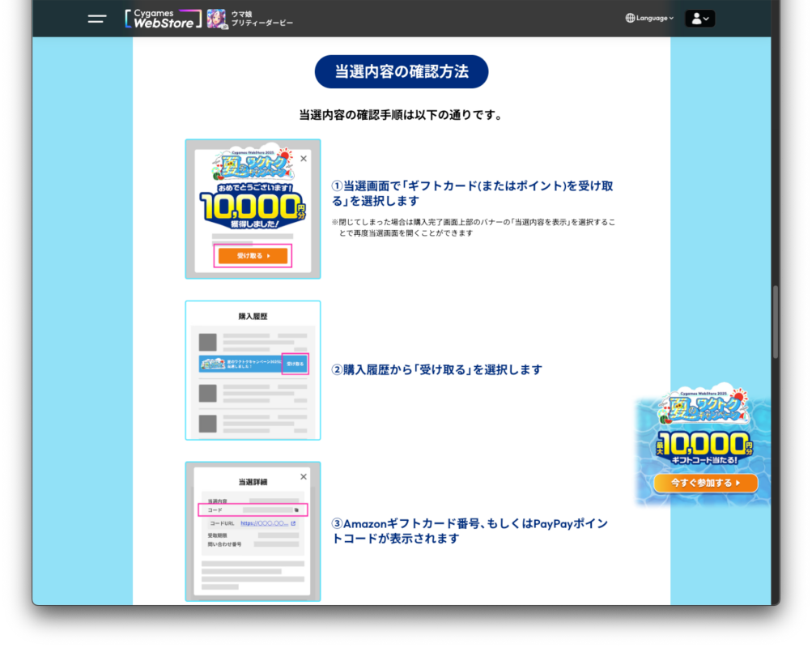Open the hamburger navigation menu

97,19
